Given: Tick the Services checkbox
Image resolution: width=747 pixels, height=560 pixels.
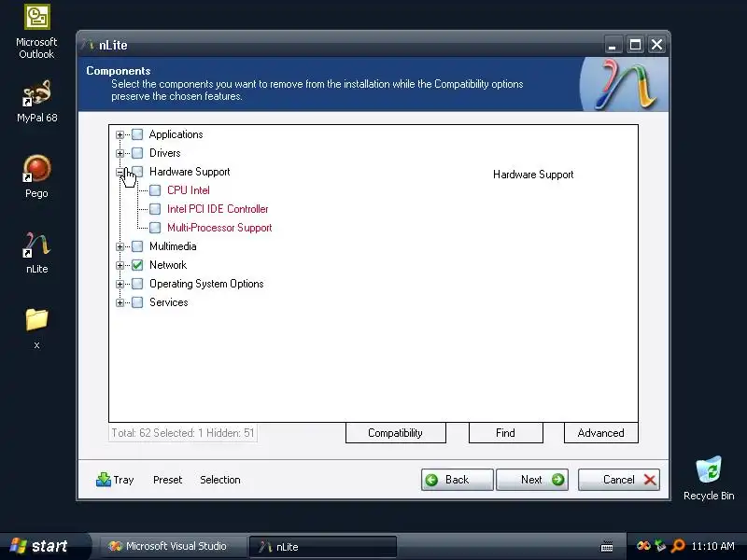Looking at the screenshot, I should point(137,302).
